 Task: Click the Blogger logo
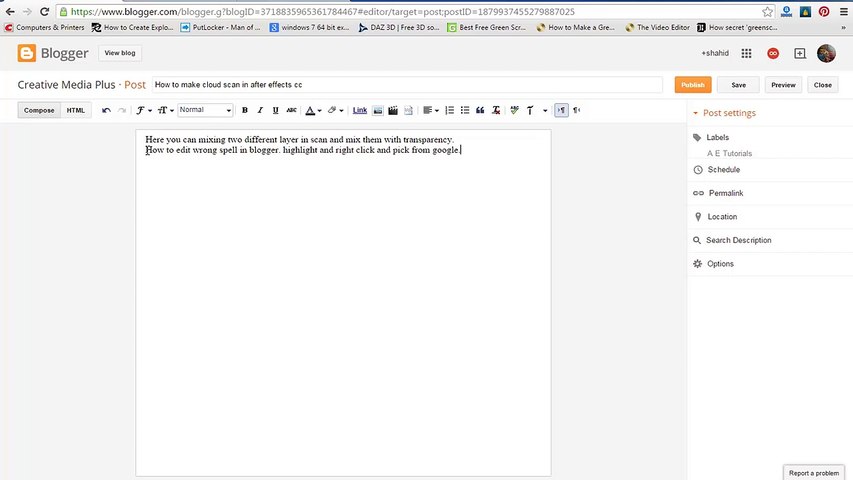(53, 53)
